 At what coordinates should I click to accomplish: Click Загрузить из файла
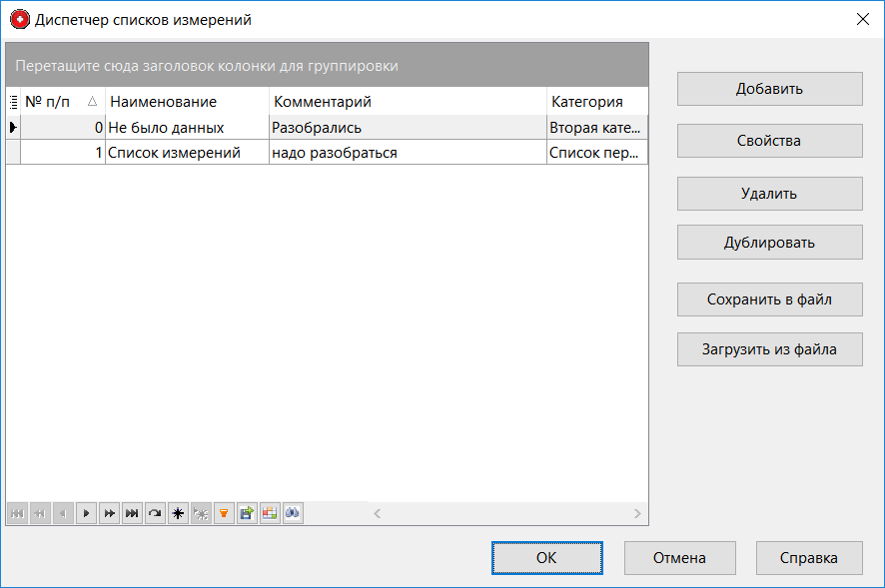coord(769,348)
